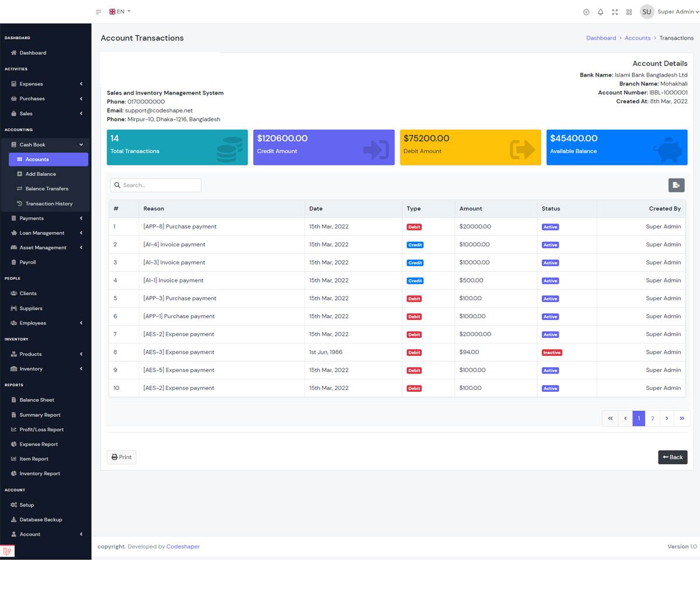
Task: Open Transaction History in sidebar
Action: click(x=49, y=204)
